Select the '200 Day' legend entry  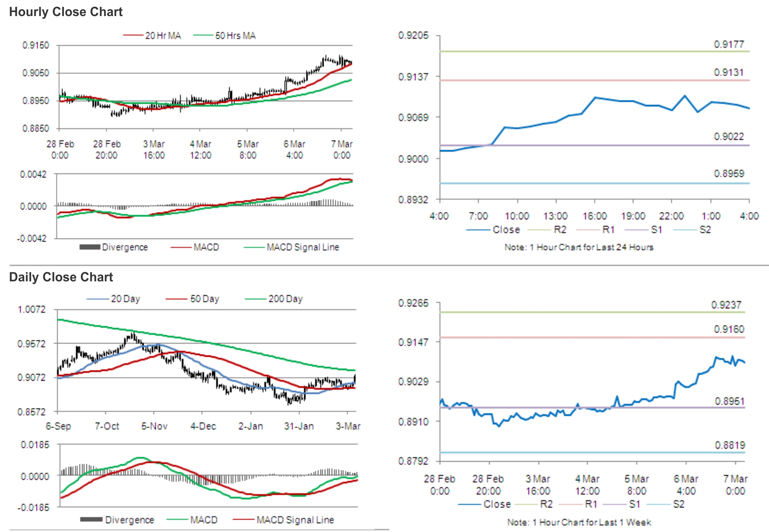pyautogui.click(x=274, y=299)
